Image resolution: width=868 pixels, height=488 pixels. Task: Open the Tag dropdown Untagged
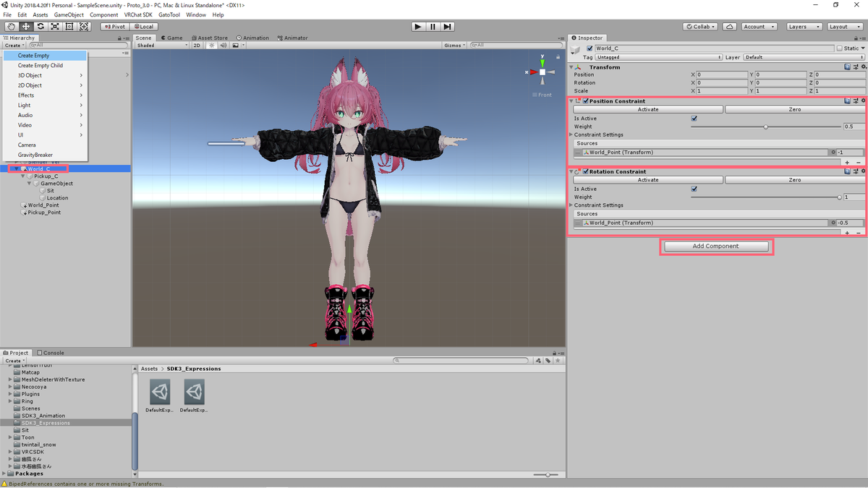point(658,57)
